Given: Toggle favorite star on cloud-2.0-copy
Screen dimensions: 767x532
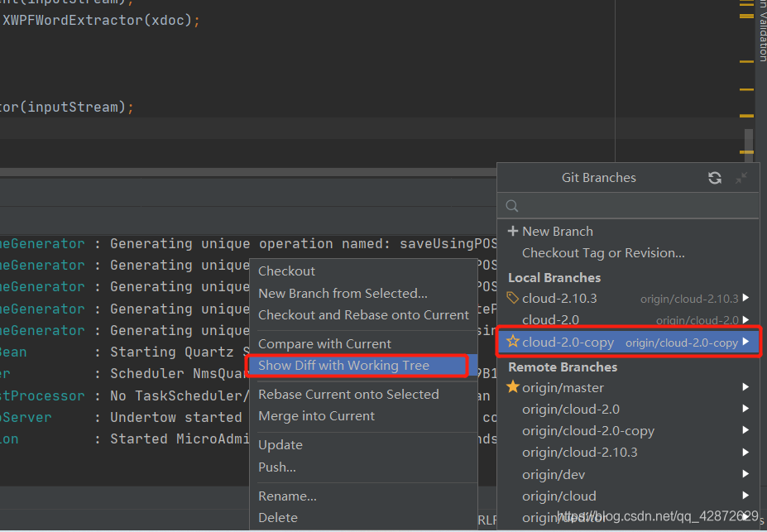Looking at the screenshot, I should coord(513,342).
